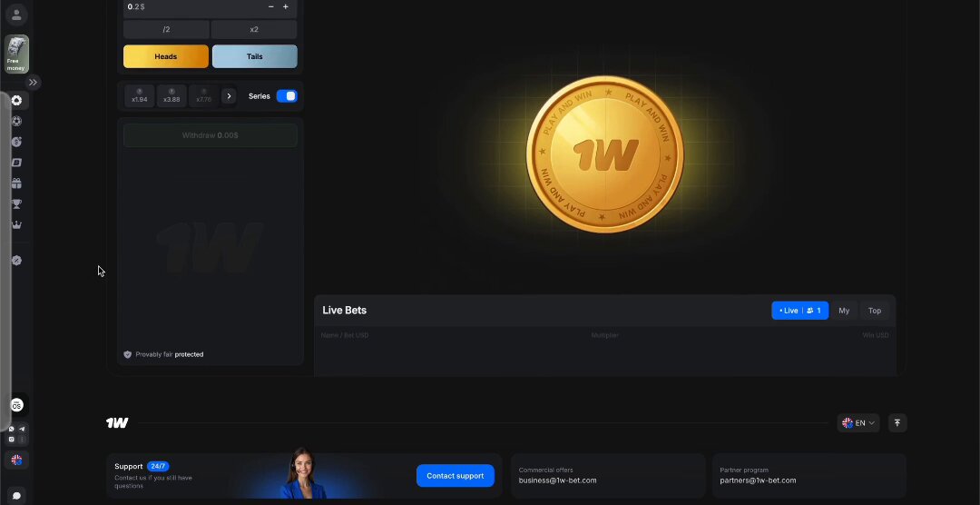
Task: Select the x3.88 multiplier step
Action: 171,96
